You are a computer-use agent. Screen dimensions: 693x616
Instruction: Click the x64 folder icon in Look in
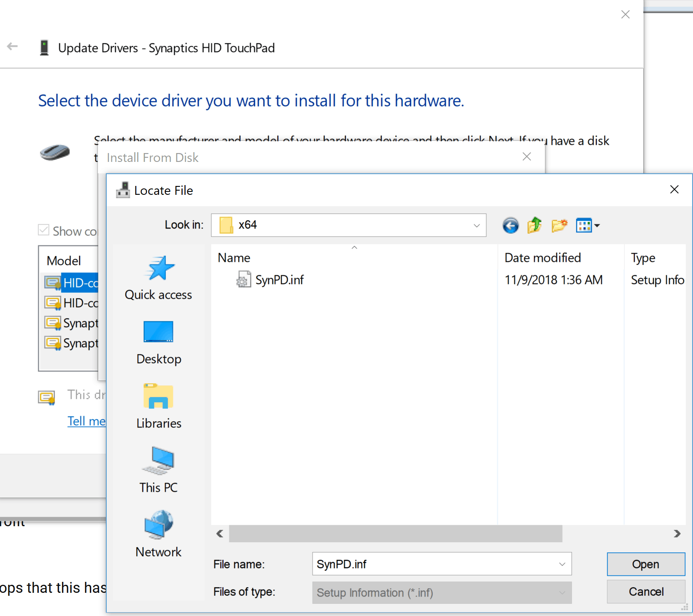(226, 225)
